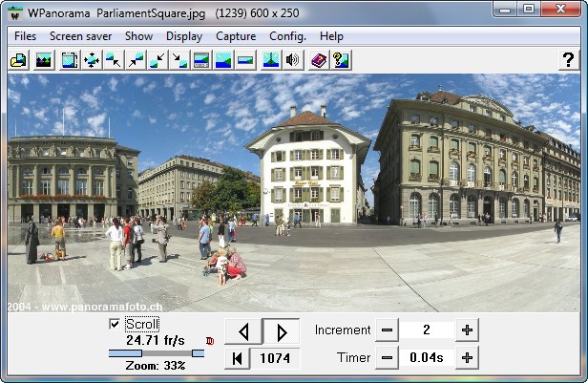The image size is (588, 383).
Task: Click the image with control bar icon
Action: 201,60
